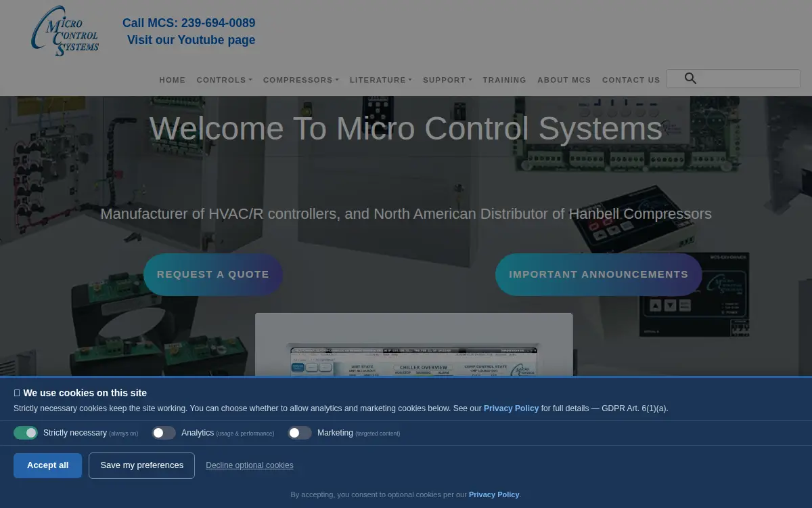812x508 pixels.
Task: Expand the Support dropdown menu
Action: click(447, 80)
